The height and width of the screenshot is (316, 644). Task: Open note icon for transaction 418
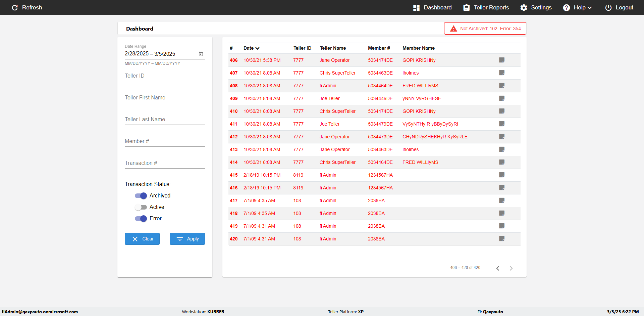pos(502,213)
